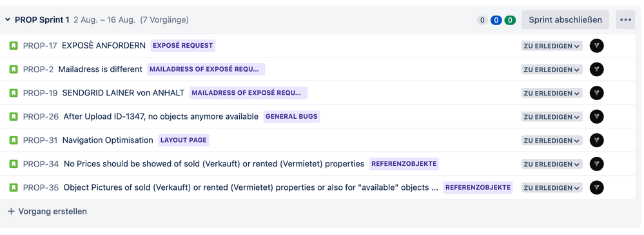The height and width of the screenshot is (235, 644).
Task: Click the EXPOSÉ REQUEST epic tag
Action: pyautogui.click(x=183, y=46)
